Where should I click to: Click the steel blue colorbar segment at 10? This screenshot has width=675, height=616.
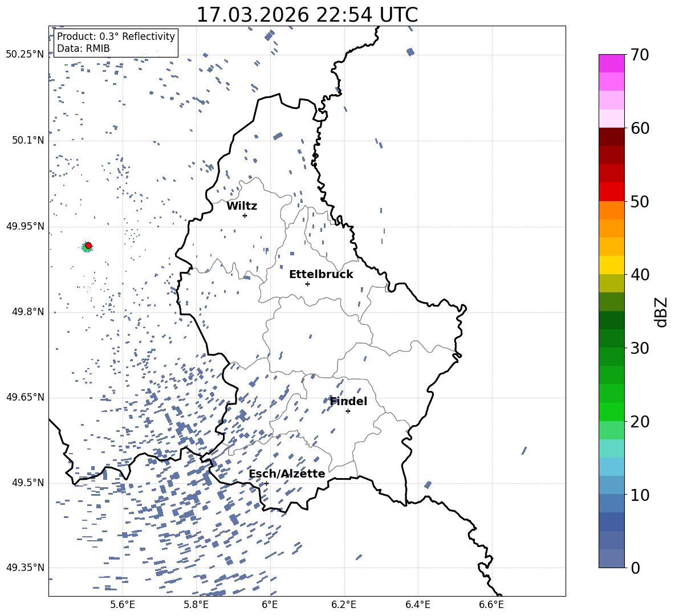[611, 503]
